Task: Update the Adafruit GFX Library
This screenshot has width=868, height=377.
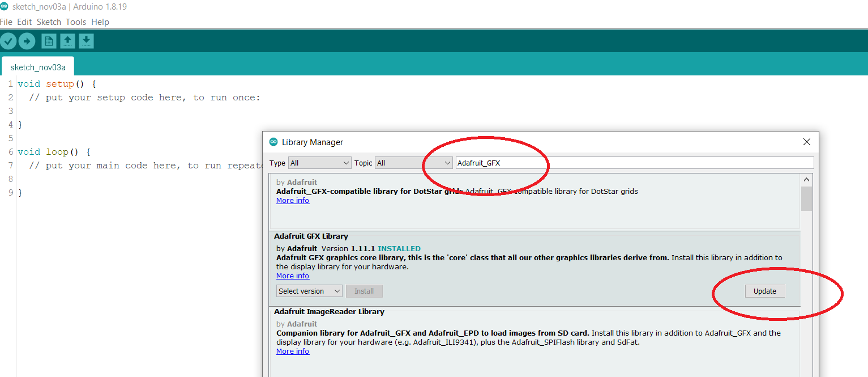Action: [x=764, y=291]
